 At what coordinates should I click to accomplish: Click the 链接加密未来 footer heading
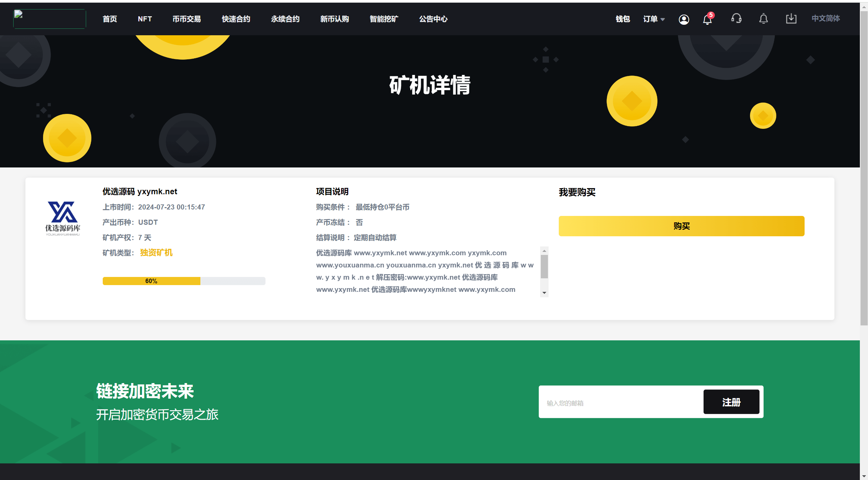[145, 391]
